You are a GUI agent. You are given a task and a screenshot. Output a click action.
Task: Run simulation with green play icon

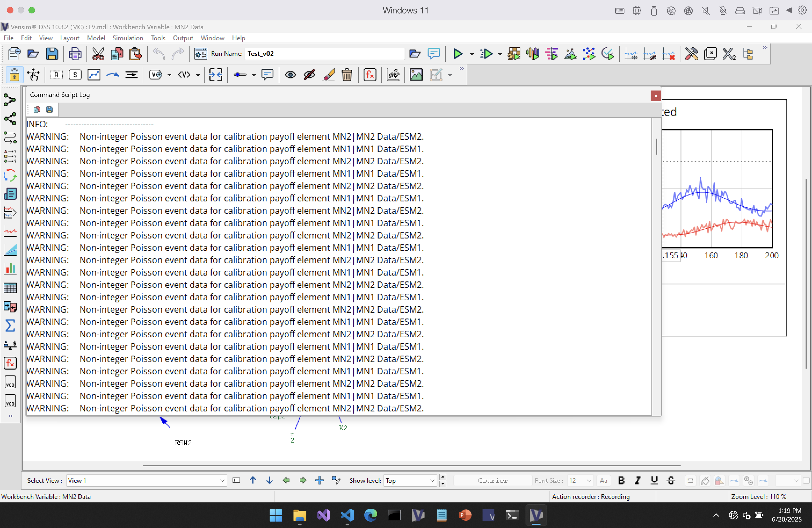458,54
